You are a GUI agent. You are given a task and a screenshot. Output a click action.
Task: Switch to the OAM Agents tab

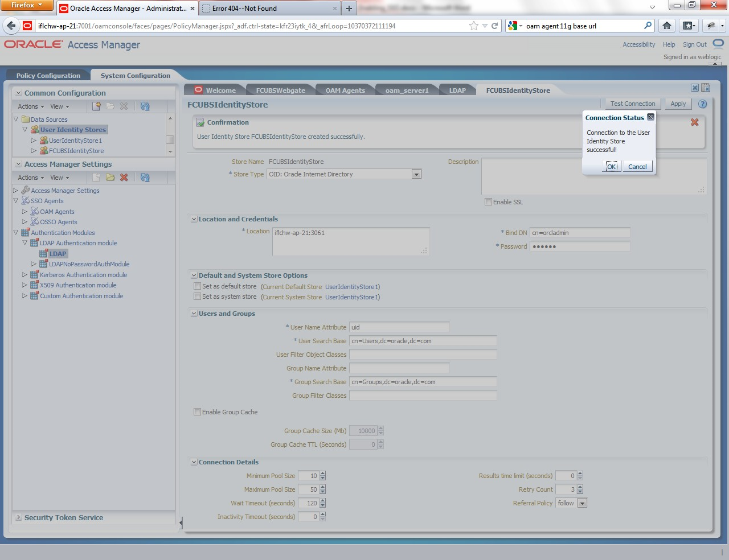[x=345, y=90]
